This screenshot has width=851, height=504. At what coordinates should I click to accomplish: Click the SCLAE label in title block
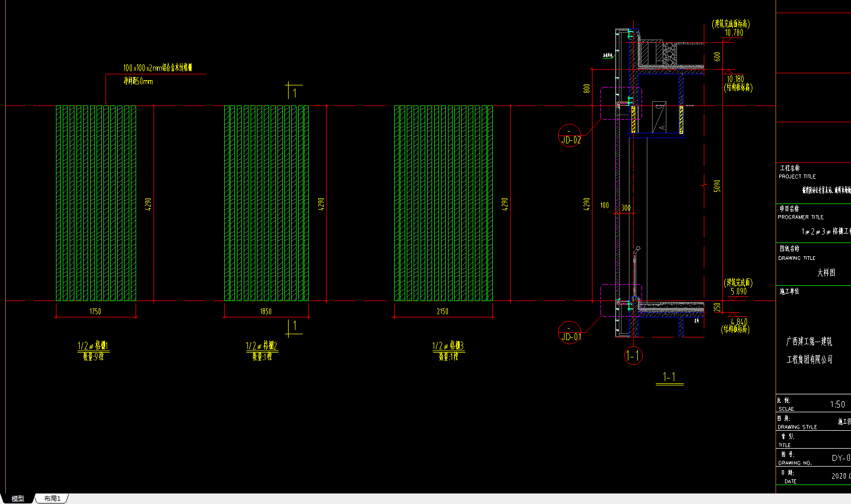(786, 409)
